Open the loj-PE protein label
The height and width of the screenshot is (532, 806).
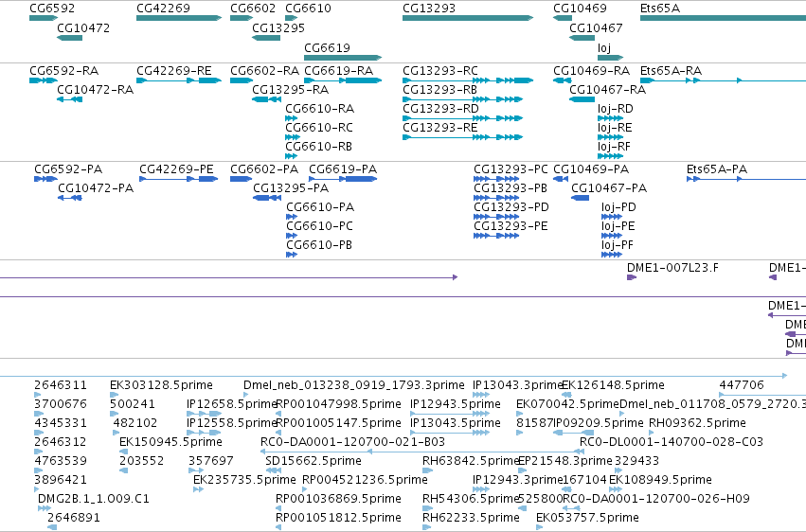[x=618, y=226]
